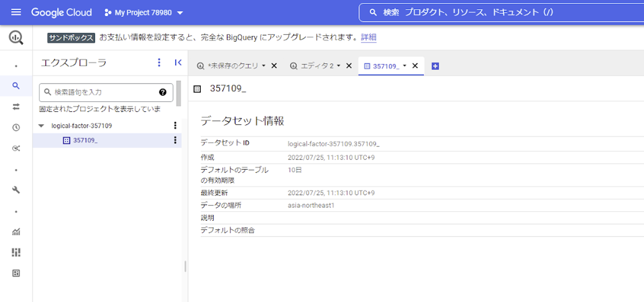
Task: Click the サンドボックス badge
Action: click(x=71, y=38)
